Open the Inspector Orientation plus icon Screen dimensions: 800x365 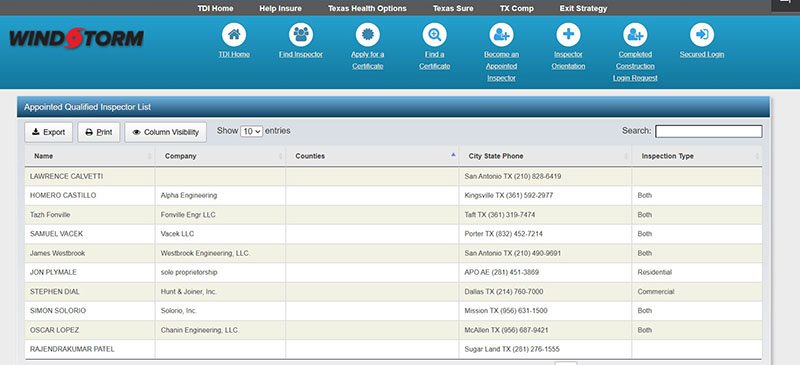[x=568, y=35]
